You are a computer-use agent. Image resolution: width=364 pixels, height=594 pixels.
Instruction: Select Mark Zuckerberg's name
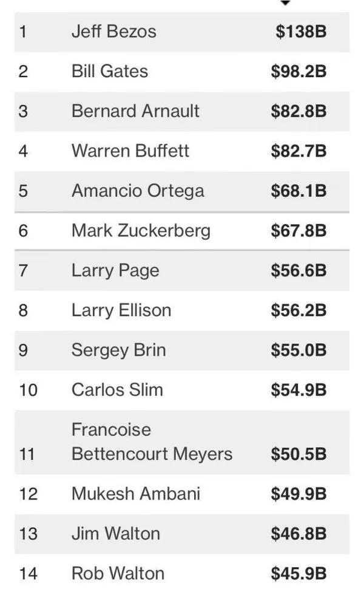pyautogui.click(x=141, y=231)
